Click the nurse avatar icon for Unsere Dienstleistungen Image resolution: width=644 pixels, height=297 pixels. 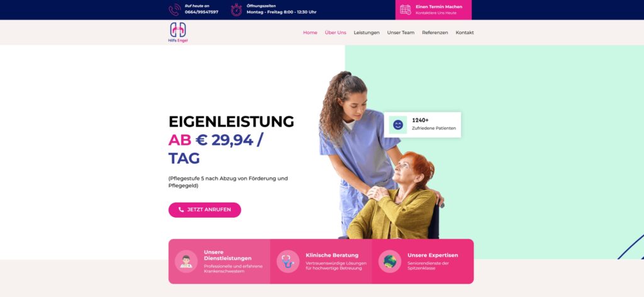[186, 261]
